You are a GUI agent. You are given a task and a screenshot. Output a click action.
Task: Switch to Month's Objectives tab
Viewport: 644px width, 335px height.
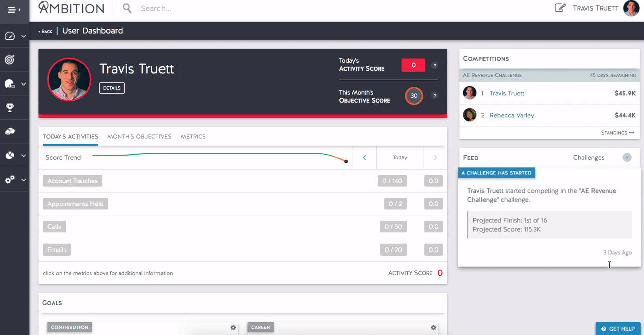pos(139,136)
